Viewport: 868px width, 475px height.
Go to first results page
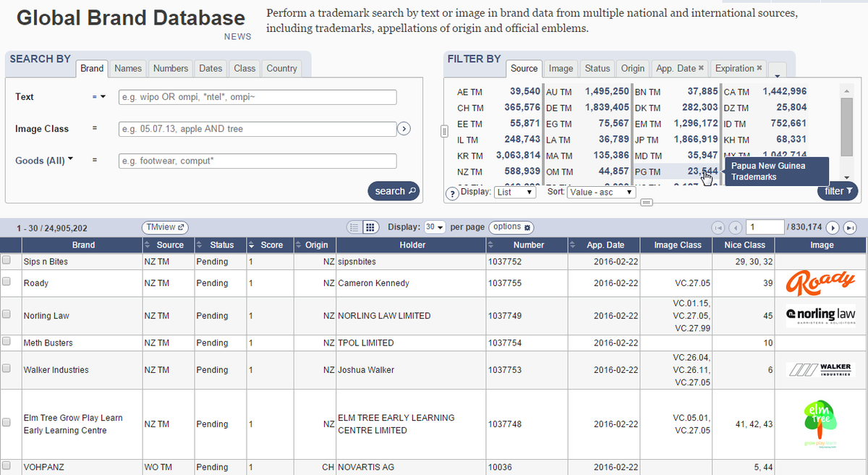[x=718, y=227]
